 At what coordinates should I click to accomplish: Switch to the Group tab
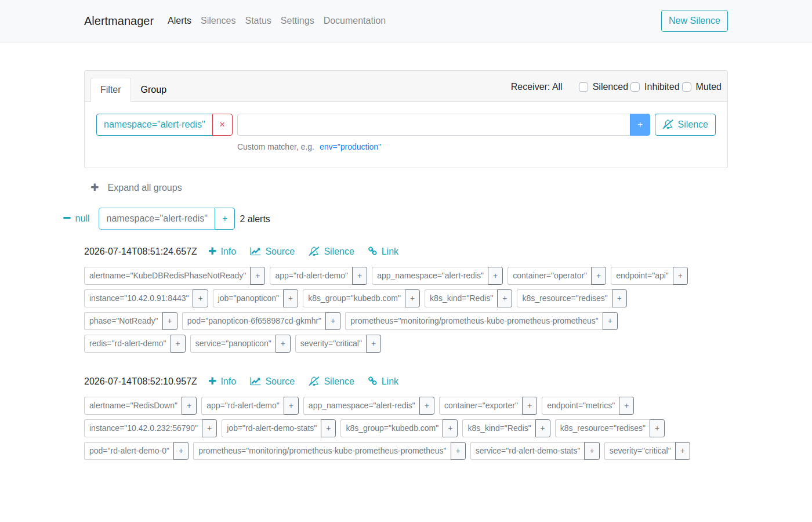pos(154,90)
